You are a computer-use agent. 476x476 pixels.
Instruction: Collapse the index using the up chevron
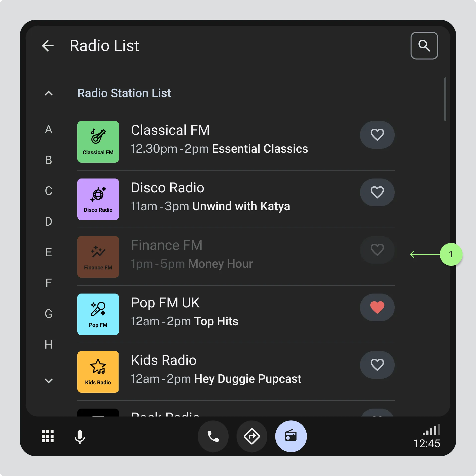(x=49, y=93)
